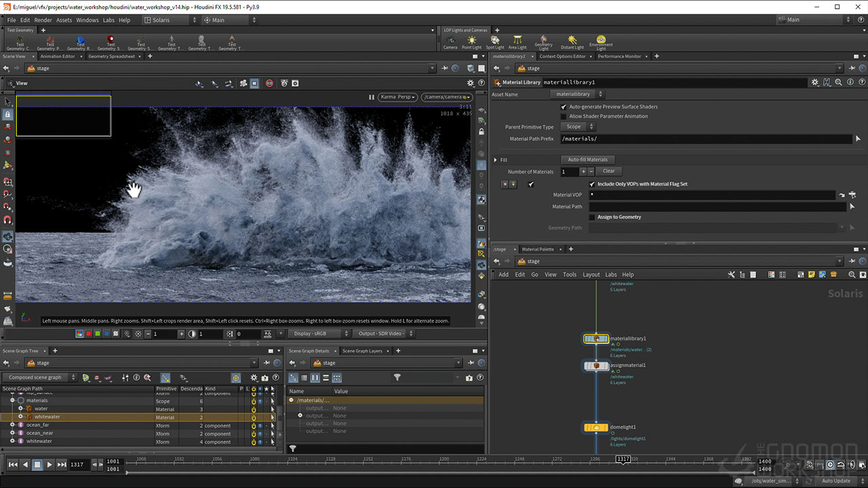Click the Camera shelf tool
Screen dimensions: 868x488
(x=450, y=42)
